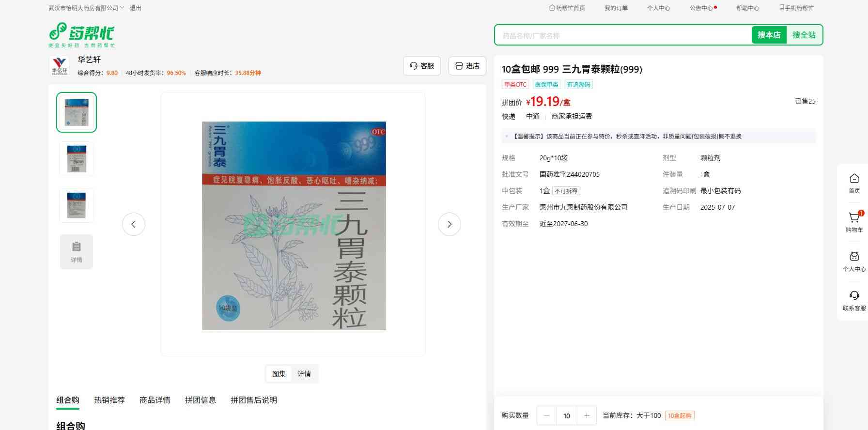This screenshot has width=868, height=430.
Task: Open the 详情 thumbnail tile
Action: (77, 251)
